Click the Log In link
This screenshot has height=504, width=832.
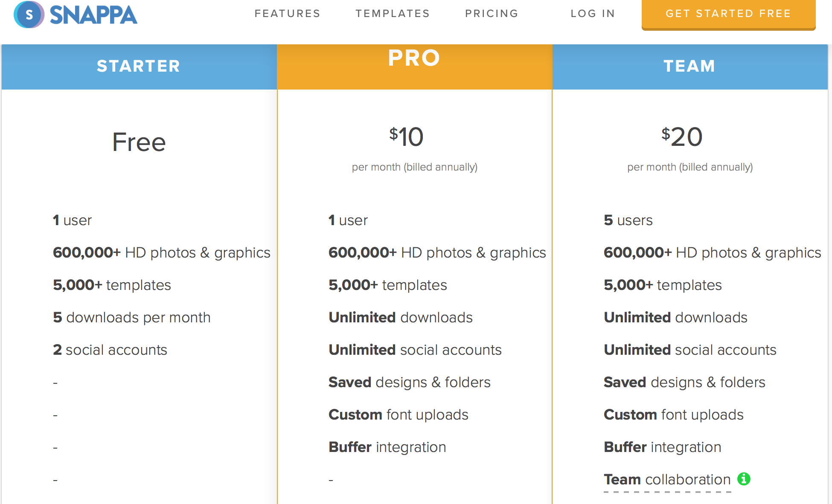[x=593, y=14]
